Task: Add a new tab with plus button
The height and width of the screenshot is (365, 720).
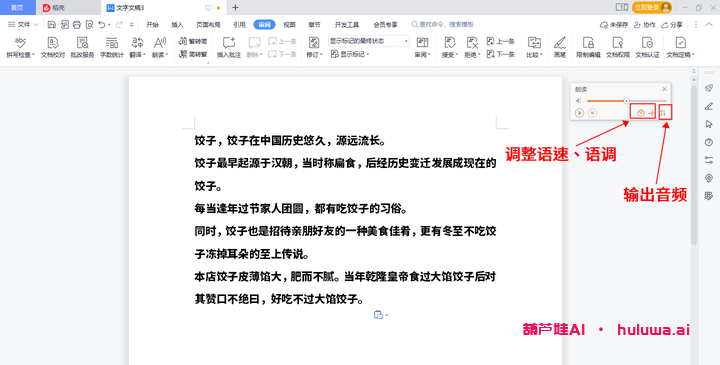Action: click(235, 7)
